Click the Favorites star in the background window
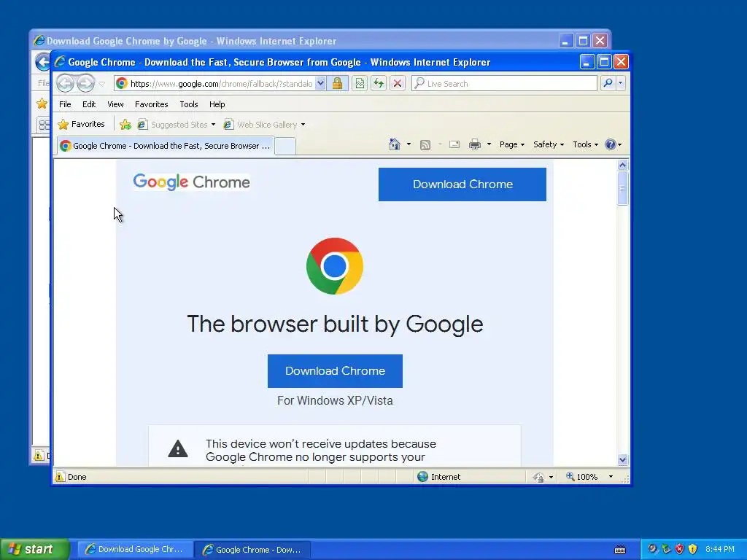 tap(42, 104)
